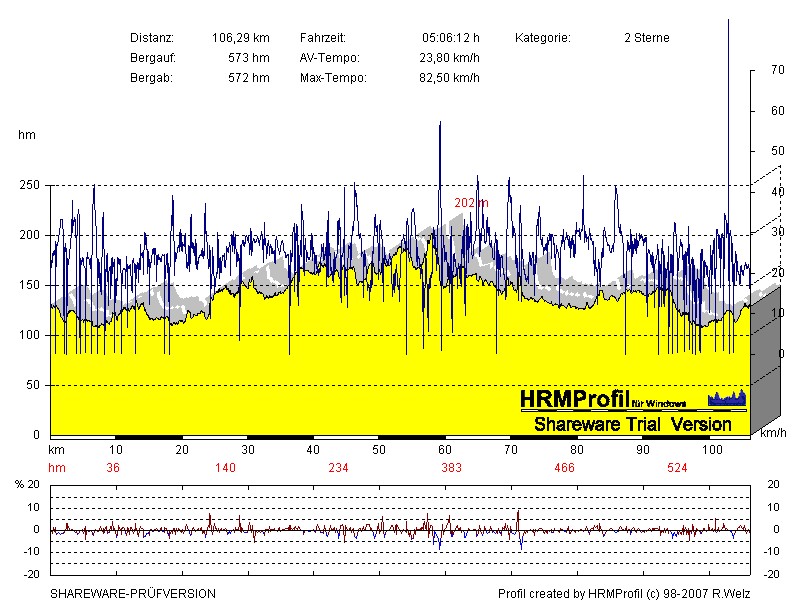Screen dimensions: 800x600
Task: Click the SHAREWARE-PRÜFVERSION footer text
Action: (133, 593)
